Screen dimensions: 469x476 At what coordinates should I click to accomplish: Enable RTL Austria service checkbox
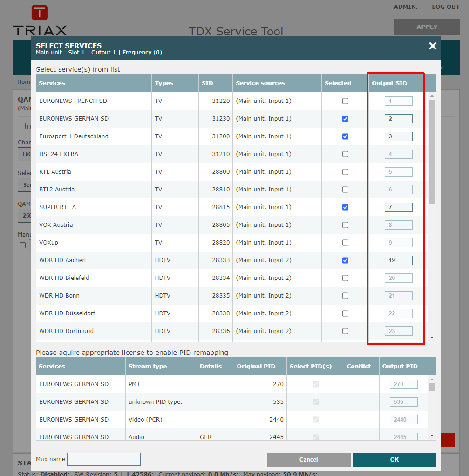[345, 172]
